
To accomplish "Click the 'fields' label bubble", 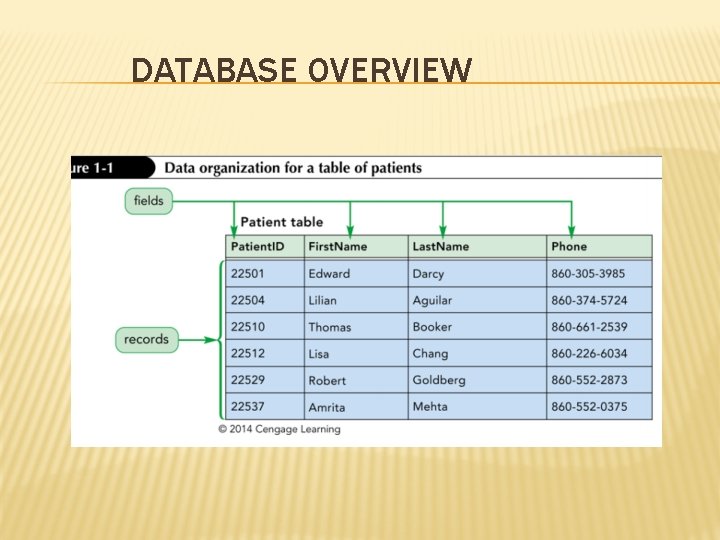I will pyautogui.click(x=149, y=201).
